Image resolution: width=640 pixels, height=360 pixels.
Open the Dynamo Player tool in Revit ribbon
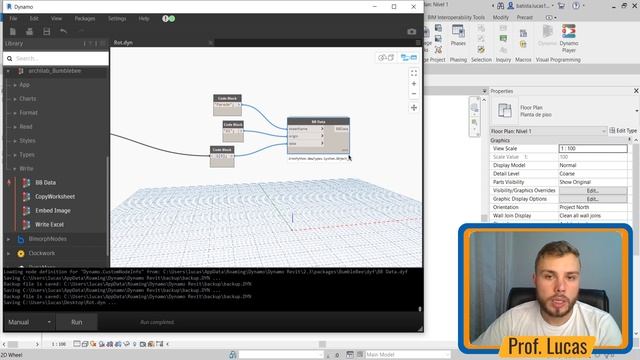[569, 38]
